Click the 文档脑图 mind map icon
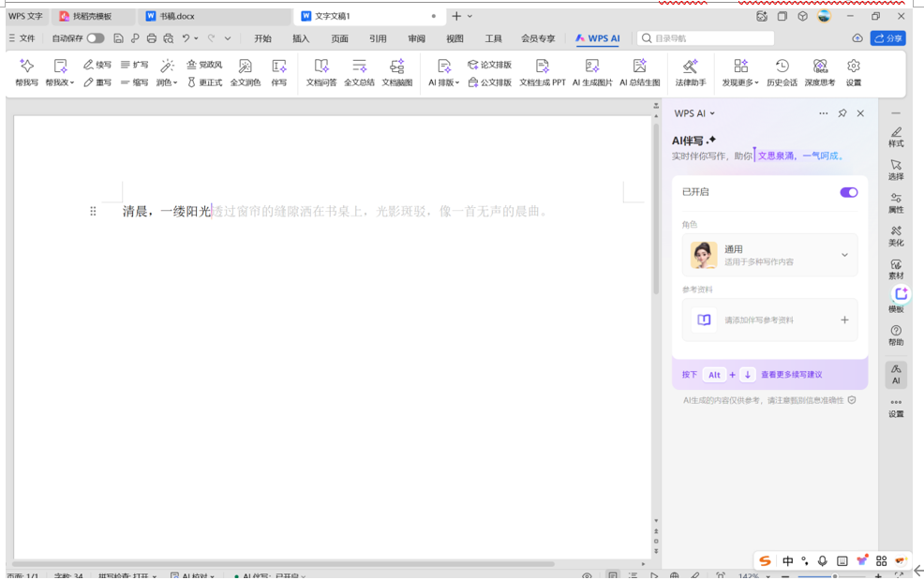 point(397,72)
